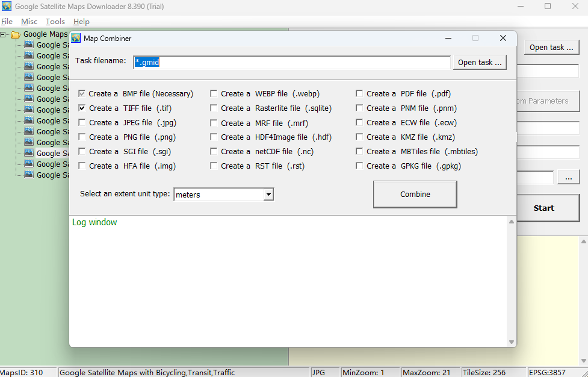588x377 pixels.
Task: Check the "Create a PNG file" option
Action: coord(82,137)
